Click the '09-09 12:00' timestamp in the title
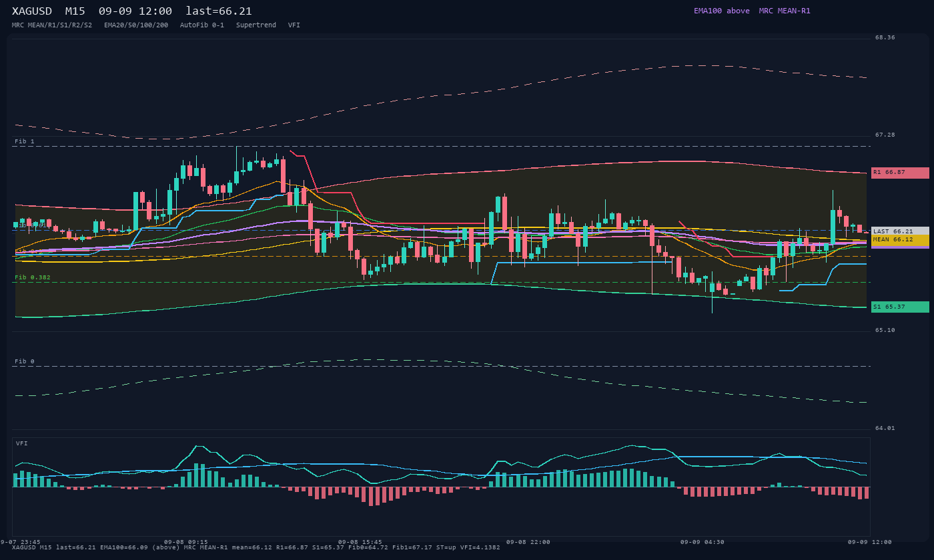The height and width of the screenshot is (560, 934). point(135,11)
